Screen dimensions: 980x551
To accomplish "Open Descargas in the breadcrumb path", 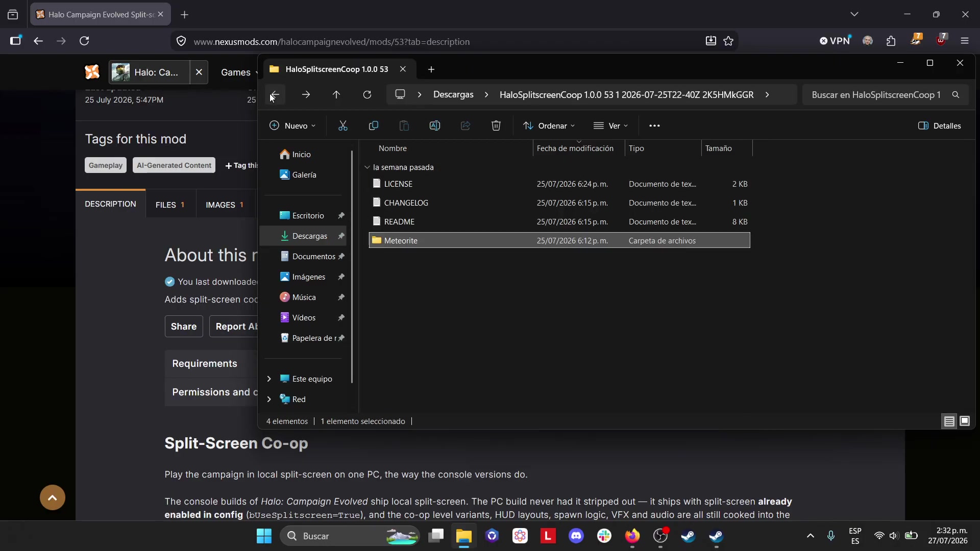I will 453,95.
